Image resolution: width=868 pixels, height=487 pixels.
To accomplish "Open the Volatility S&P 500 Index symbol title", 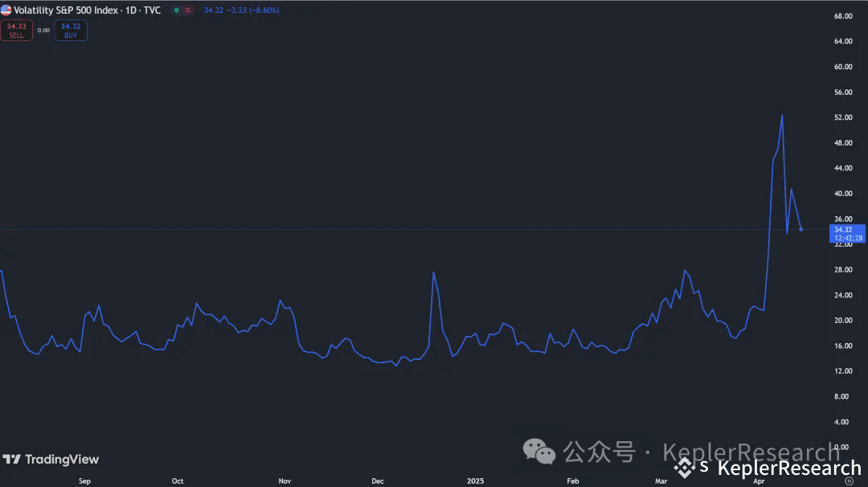I will click(87, 10).
